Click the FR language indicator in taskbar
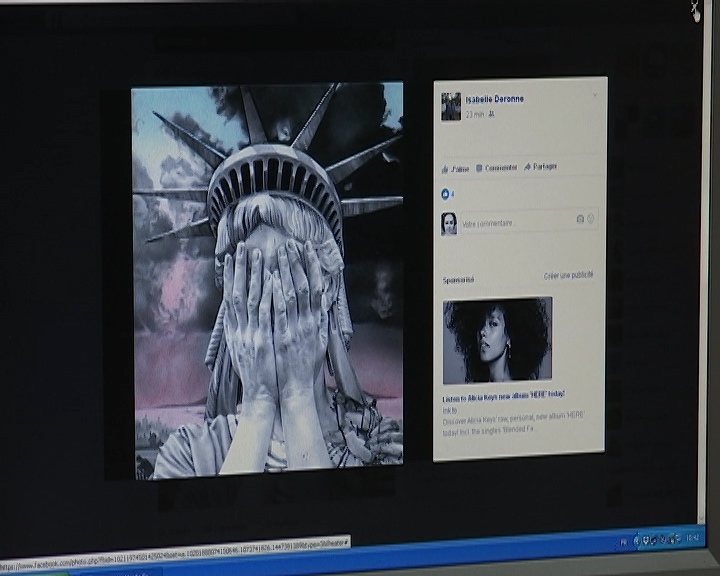 (624, 542)
